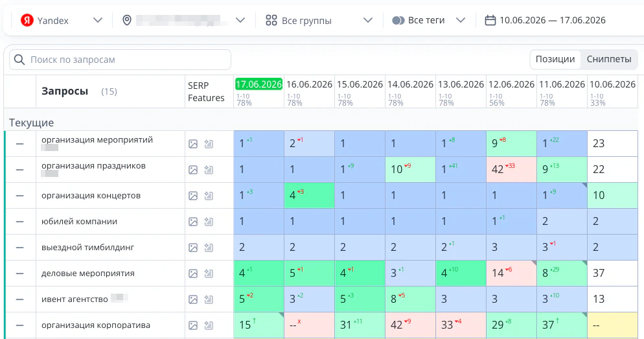Click the search magnifier icon
The width and height of the screenshot is (644, 339).
point(19,60)
